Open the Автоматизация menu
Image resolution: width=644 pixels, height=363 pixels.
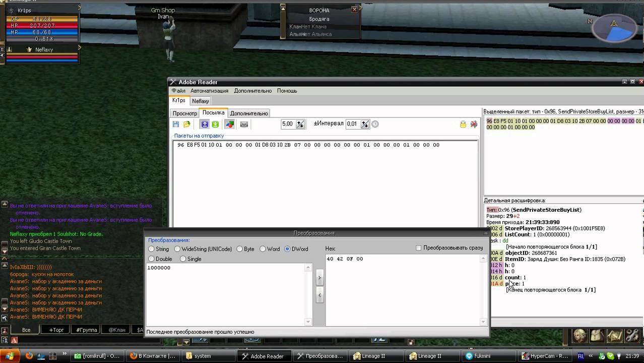coord(209,91)
